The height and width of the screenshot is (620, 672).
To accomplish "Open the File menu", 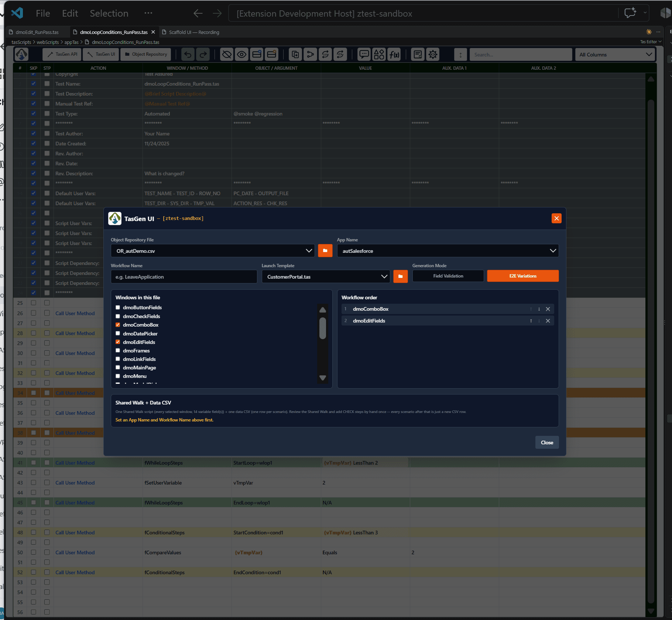I will 43,13.
